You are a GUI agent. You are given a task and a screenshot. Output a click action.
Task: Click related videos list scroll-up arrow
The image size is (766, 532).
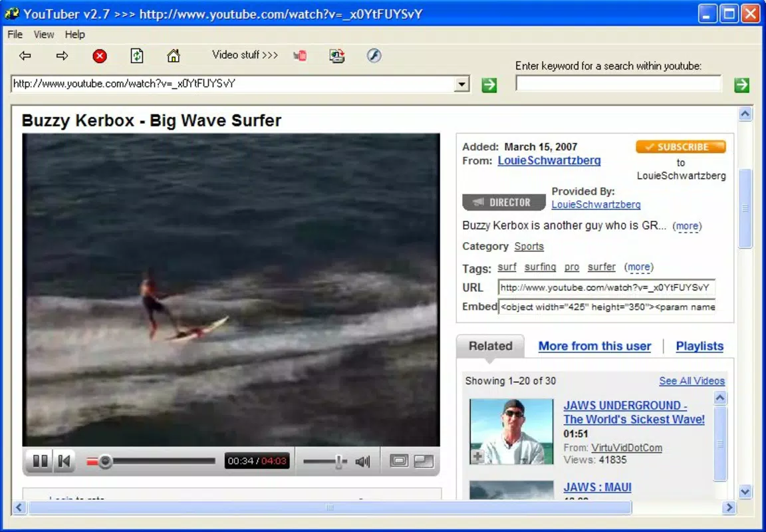(720, 398)
